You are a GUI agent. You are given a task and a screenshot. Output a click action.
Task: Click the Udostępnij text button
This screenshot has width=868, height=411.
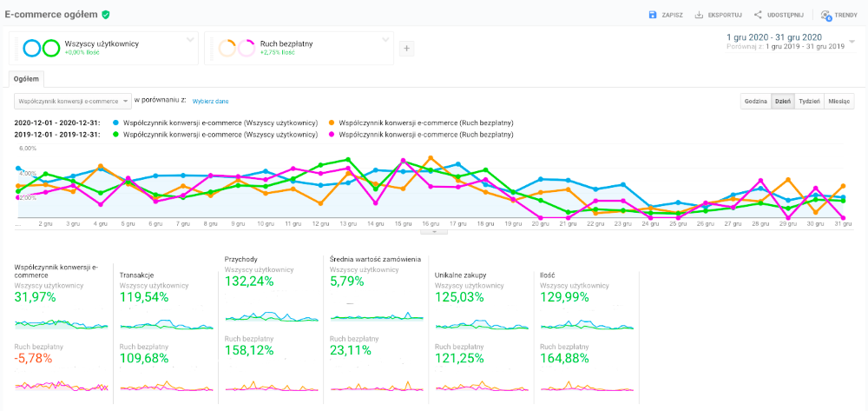[786, 15]
